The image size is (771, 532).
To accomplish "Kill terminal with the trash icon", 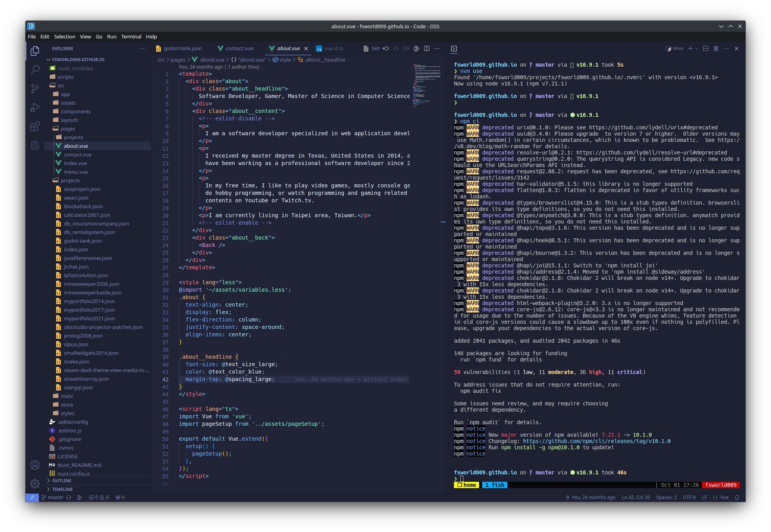I will [716, 49].
